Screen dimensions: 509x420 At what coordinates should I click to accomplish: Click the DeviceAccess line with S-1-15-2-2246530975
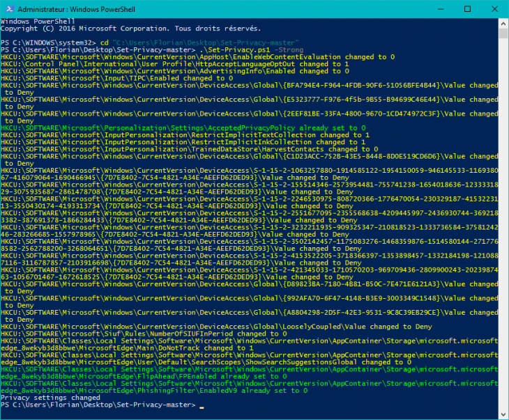click(x=250, y=203)
